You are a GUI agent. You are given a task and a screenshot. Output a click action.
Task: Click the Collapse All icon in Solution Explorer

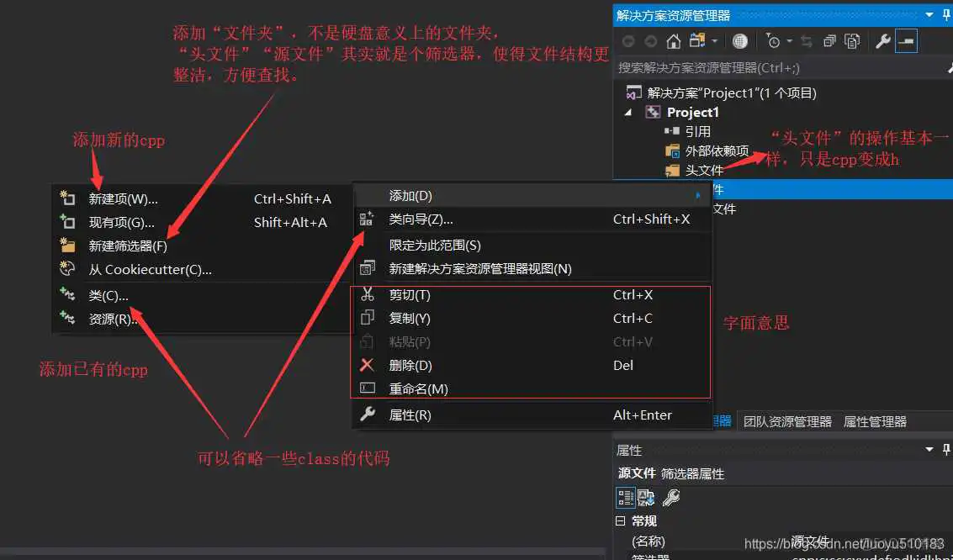829,40
